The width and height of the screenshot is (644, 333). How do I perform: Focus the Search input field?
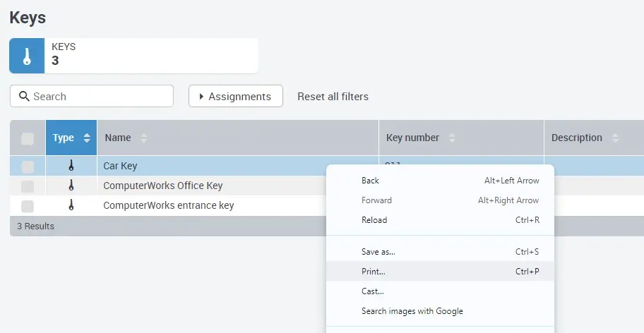tap(99, 96)
